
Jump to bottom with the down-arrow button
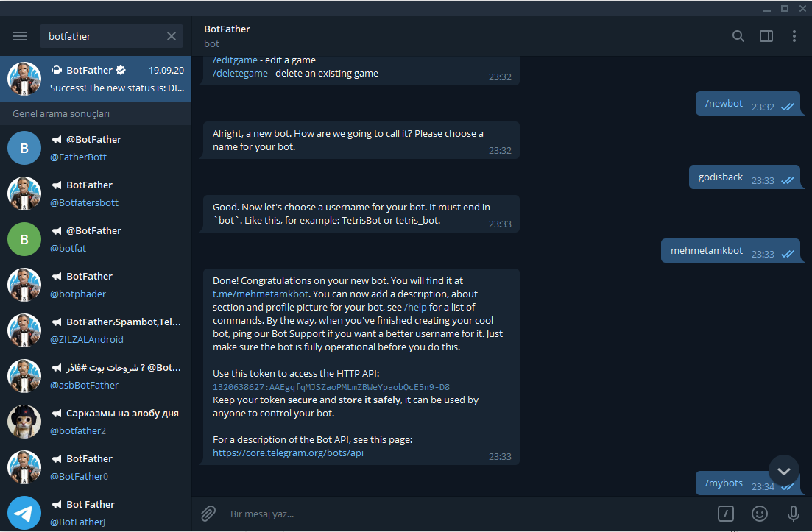(783, 471)
